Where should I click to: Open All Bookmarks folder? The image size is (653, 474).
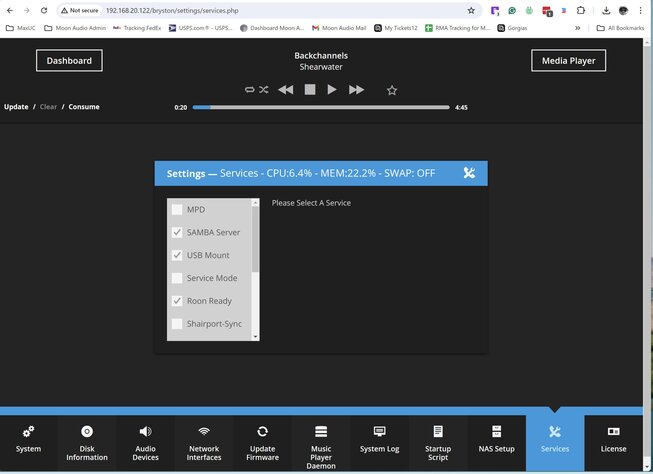pyautogui.click(x=621, y=28)
